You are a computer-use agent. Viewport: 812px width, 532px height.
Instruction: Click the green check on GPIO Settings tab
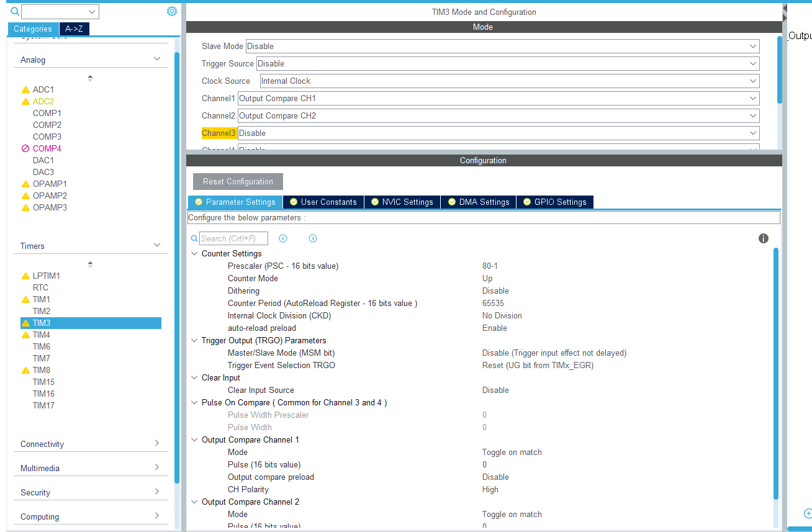(x=527, y=202)
